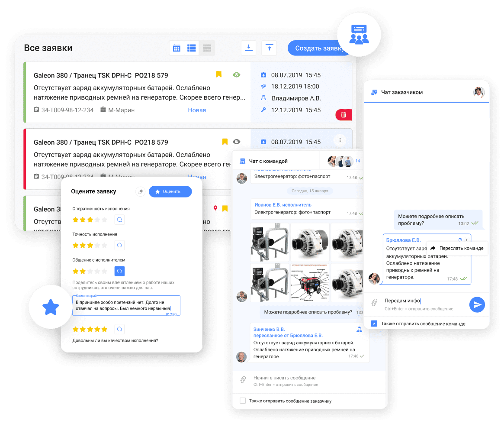Toggle bookmark on third request card
Screen dimensions: 504x424
225,208
